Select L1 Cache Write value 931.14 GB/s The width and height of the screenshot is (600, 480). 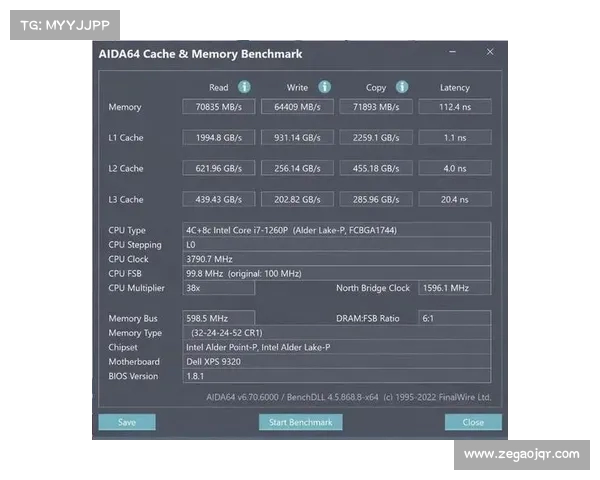click(297, 137)
